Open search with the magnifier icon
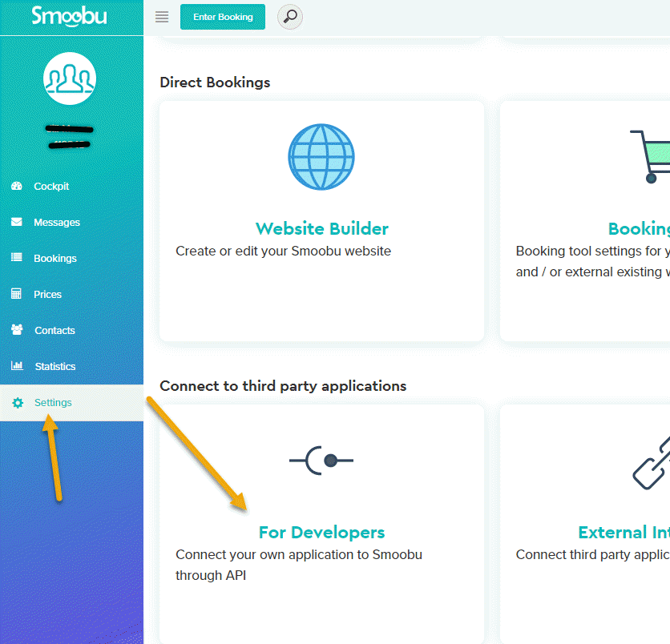The height and width of the screenshot is (644, 670). (x=290, y=17)
